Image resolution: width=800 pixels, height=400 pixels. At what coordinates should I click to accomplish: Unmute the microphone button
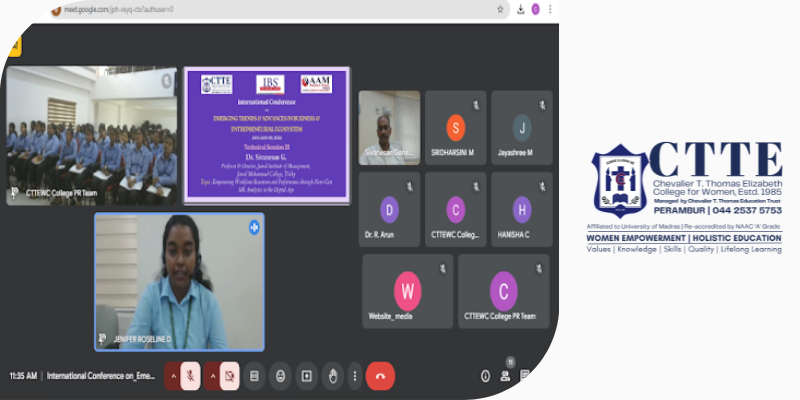tap(190, 376)
